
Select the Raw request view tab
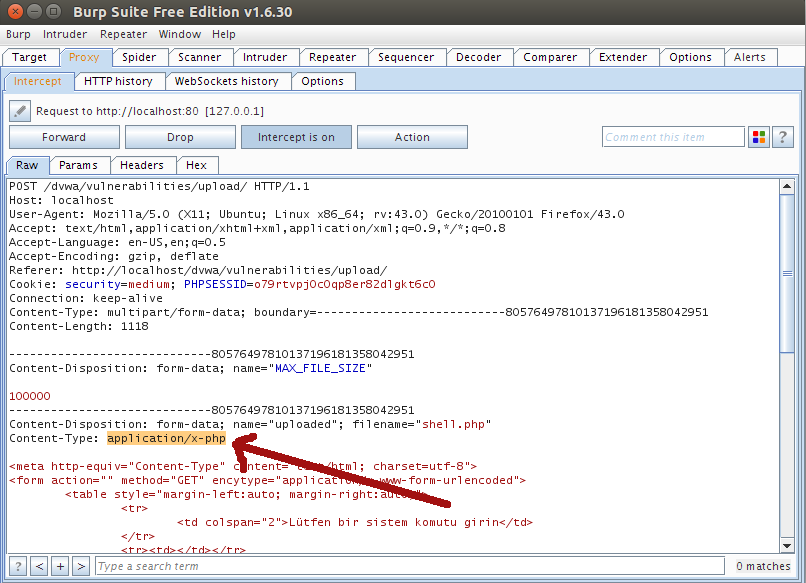pyautogui.click(x=27, y=165)
